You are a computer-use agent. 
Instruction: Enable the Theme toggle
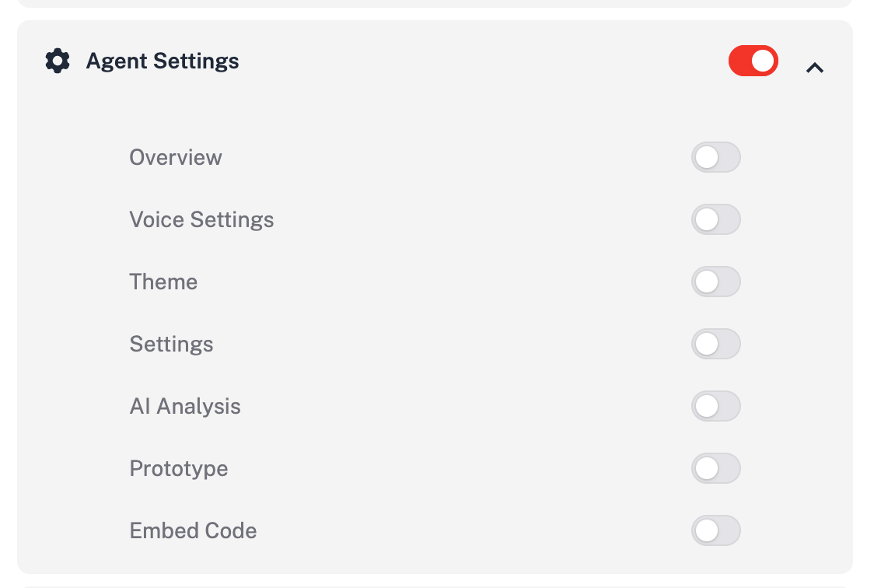point(715,282)
